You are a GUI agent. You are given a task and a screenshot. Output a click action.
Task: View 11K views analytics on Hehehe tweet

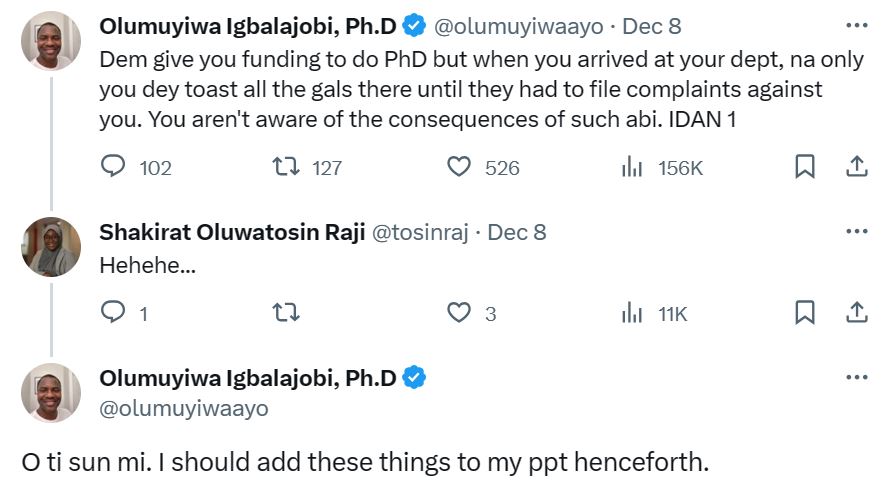click(632, 314)
